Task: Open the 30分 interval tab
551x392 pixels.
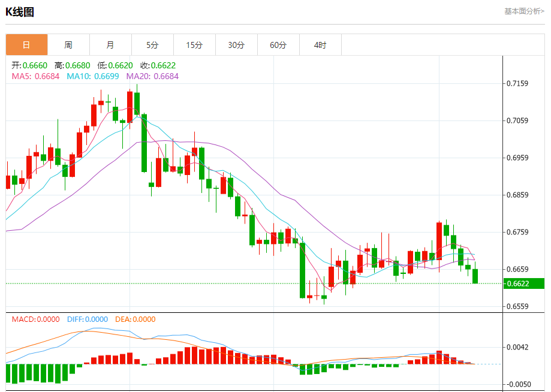Action: point(236,44)
